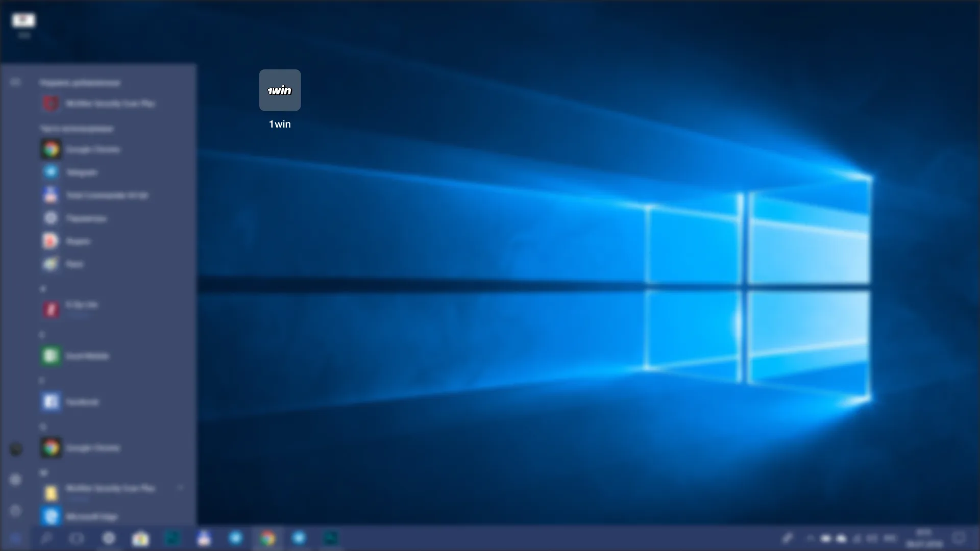Image resolution: width=980 pixels, height=551 pixels.
Task: Show hidden system tray icons arrow
Action: pos(810,538)
